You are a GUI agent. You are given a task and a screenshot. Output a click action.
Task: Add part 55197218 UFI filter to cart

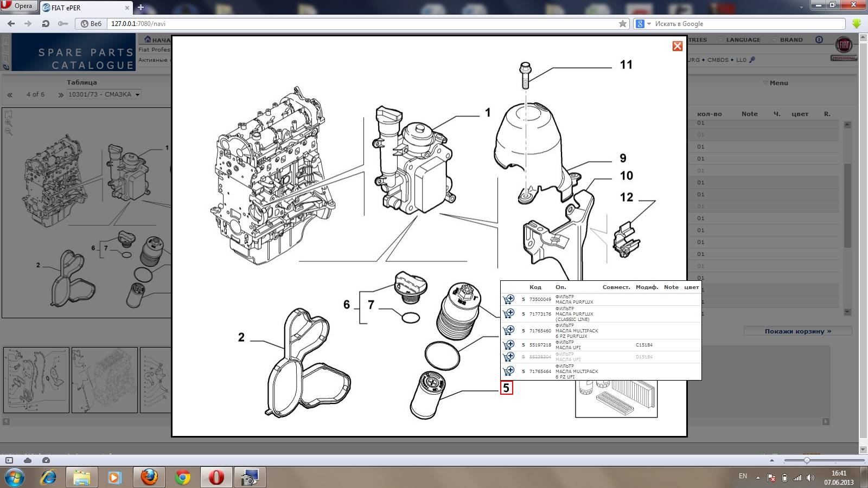[x=508, y=345]
